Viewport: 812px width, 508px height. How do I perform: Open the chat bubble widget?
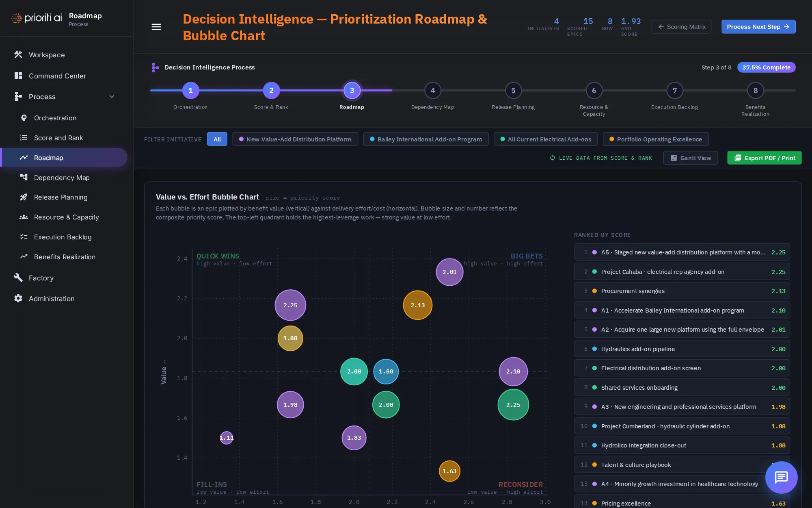tap(781, 478)
